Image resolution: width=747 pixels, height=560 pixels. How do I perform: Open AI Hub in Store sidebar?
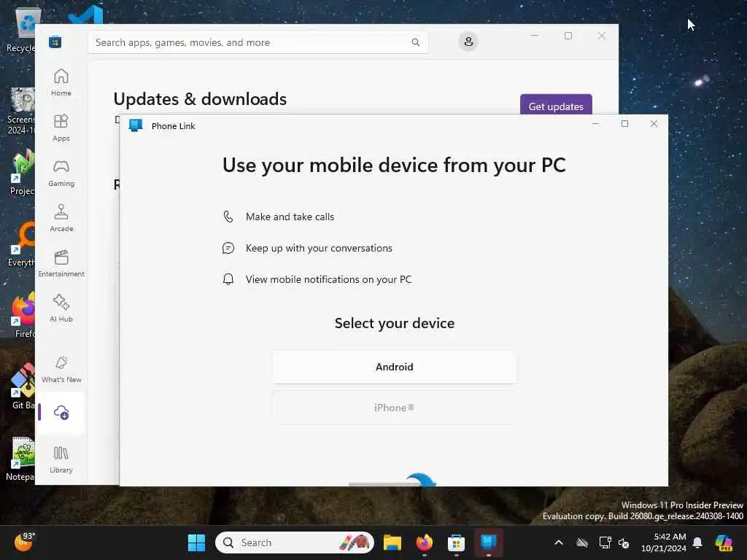[61, 308]
